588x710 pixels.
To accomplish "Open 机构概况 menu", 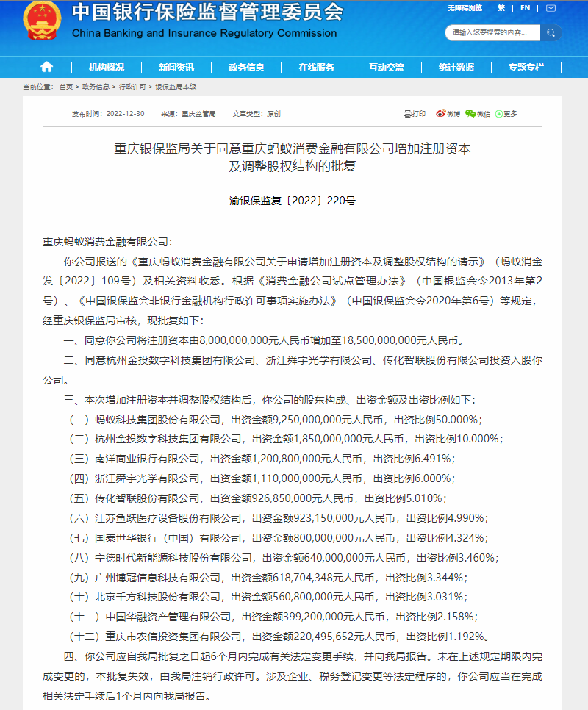I will pyautogui.click(x=107, y=68).
